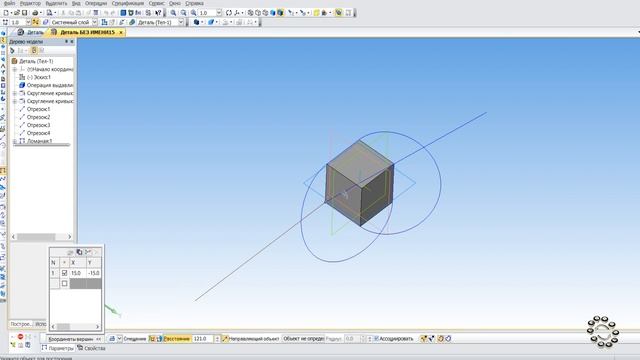
Task: Open the Деталь (Тел-1) dropdown
Action: (181, 22)
